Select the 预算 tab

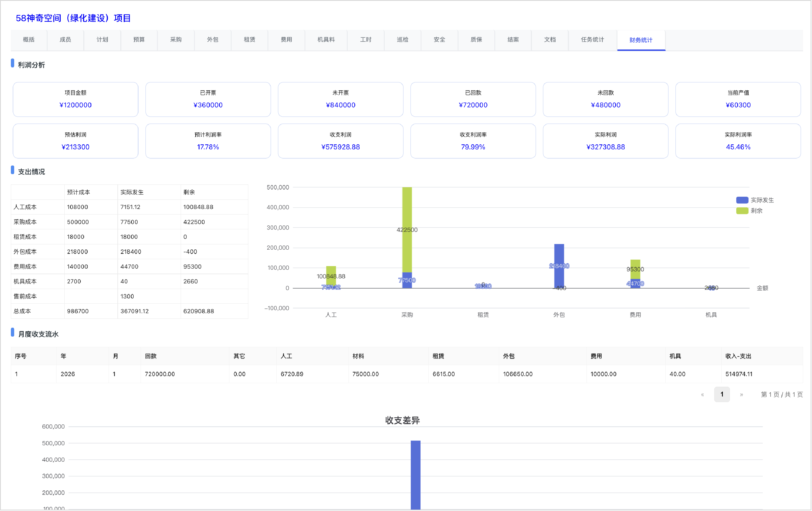coord(139,40)
